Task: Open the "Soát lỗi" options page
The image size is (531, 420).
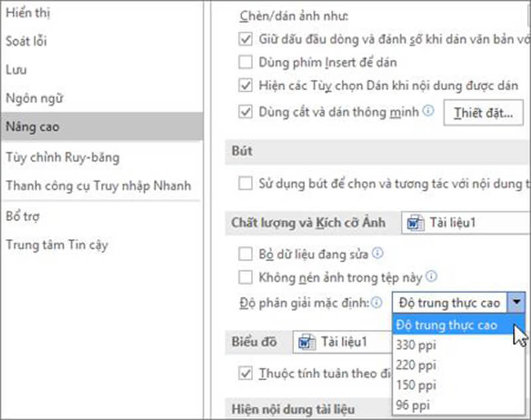Action: (x=28, y=40)
